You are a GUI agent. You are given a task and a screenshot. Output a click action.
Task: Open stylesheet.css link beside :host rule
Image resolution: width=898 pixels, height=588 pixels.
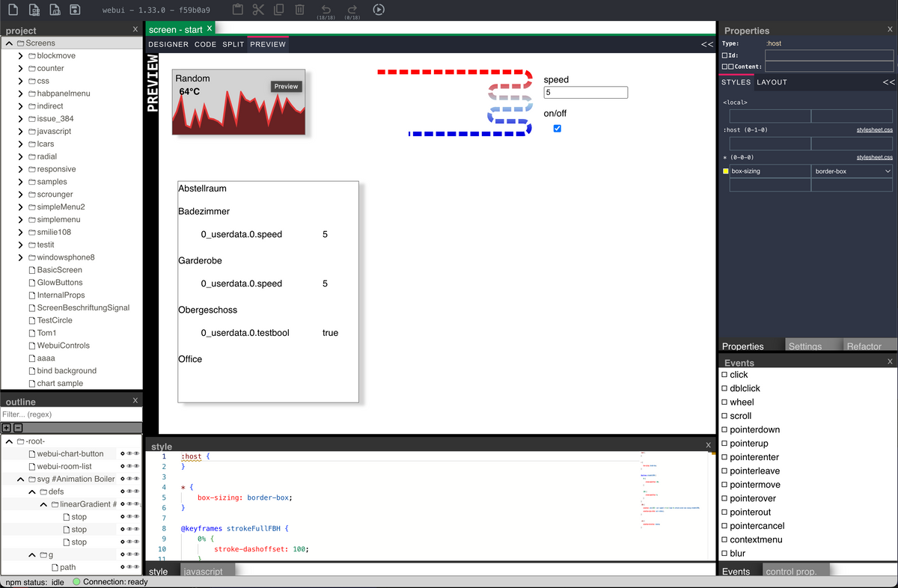[874, 130]
